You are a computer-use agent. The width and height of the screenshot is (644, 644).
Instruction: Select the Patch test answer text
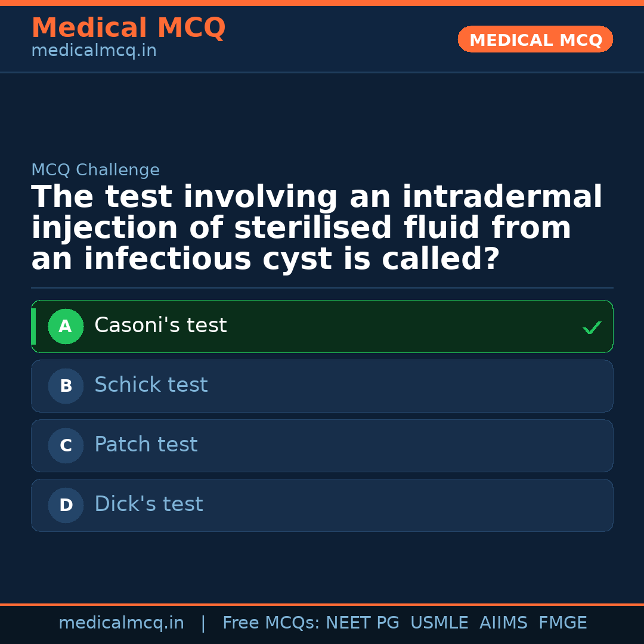(145, 445)
